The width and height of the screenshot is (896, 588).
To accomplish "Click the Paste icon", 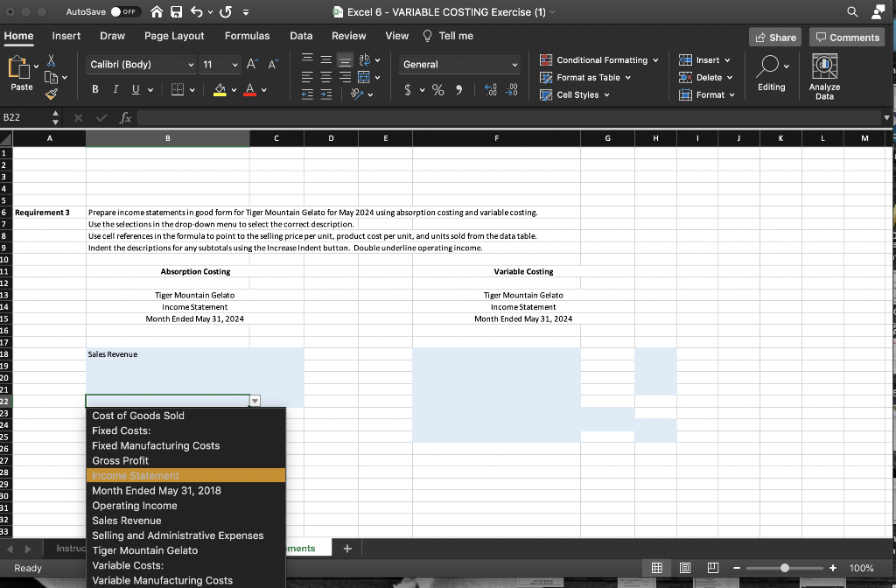I will pyautogui.click(x=21, y=70).
